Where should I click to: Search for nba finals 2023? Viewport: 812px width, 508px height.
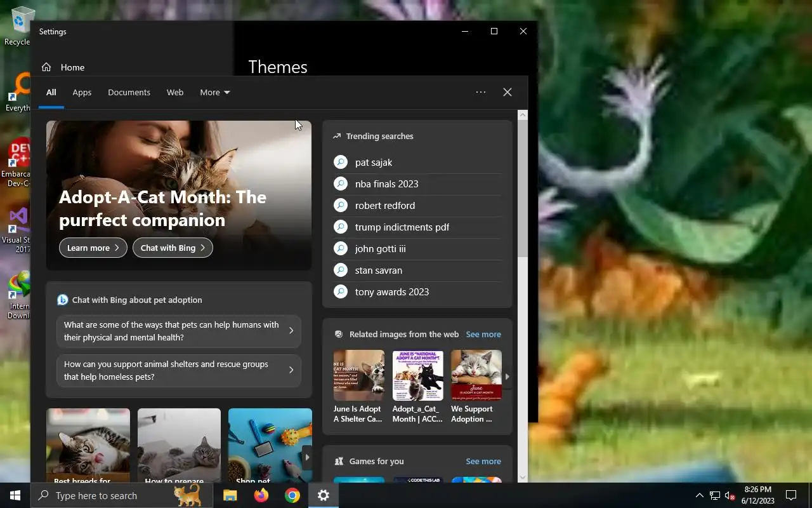tap(387, 184)
